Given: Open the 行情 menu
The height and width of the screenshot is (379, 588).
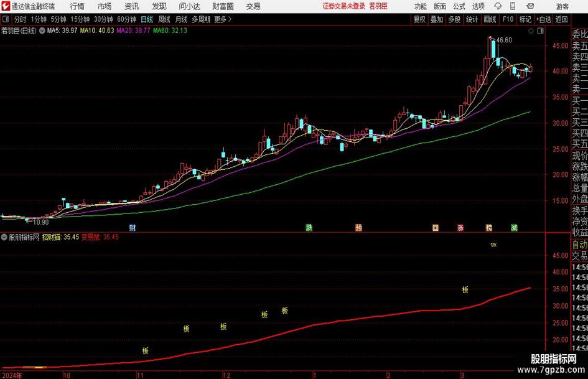Looking at the screenshot, I should pyautogui.click(x=77, y=6).
